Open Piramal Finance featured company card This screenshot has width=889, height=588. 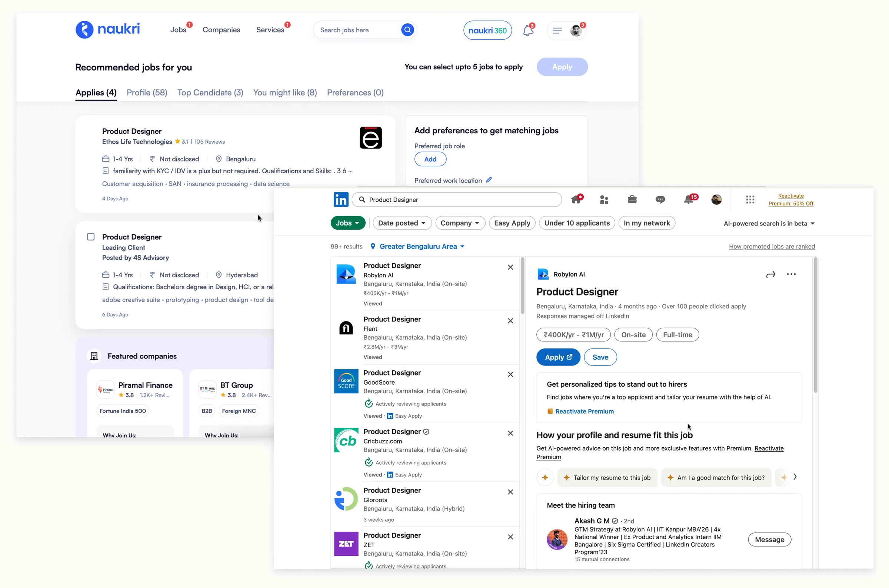[x=135, y=403]
